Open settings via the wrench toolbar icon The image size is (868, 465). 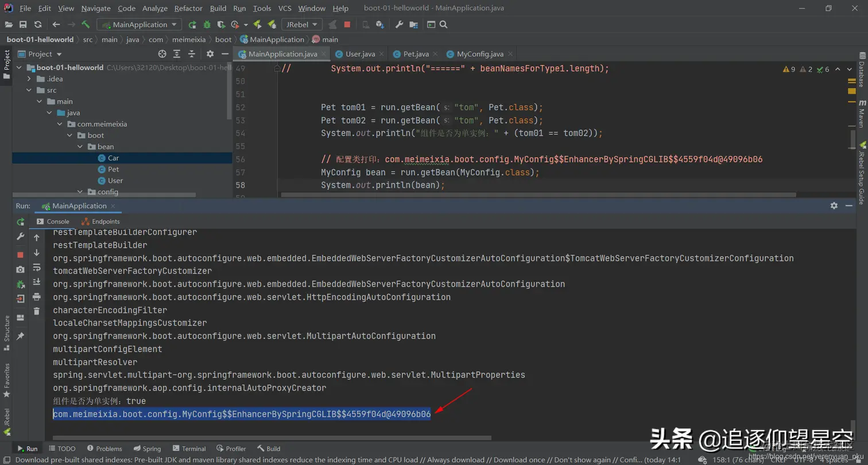(400, 25)
